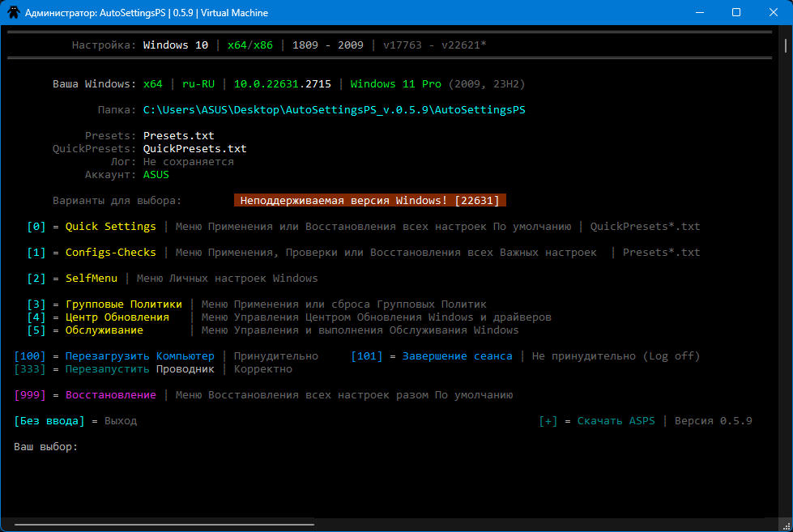Viewport: 793px width, 532px height.
Task: Select the Configs-Checks menu entry
Action: coord(110,253)
